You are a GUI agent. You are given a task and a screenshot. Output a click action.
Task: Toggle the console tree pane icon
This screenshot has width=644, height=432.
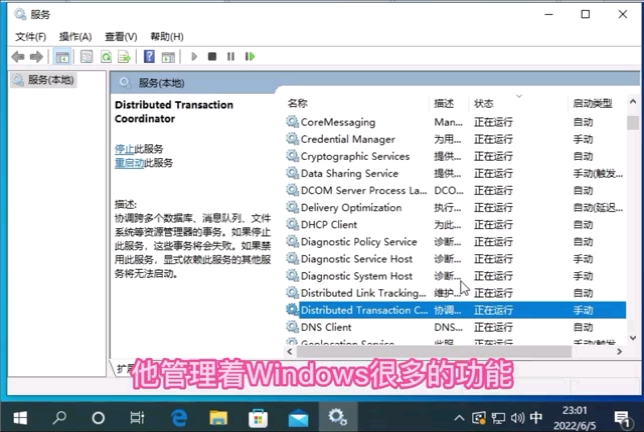point(62,57)
